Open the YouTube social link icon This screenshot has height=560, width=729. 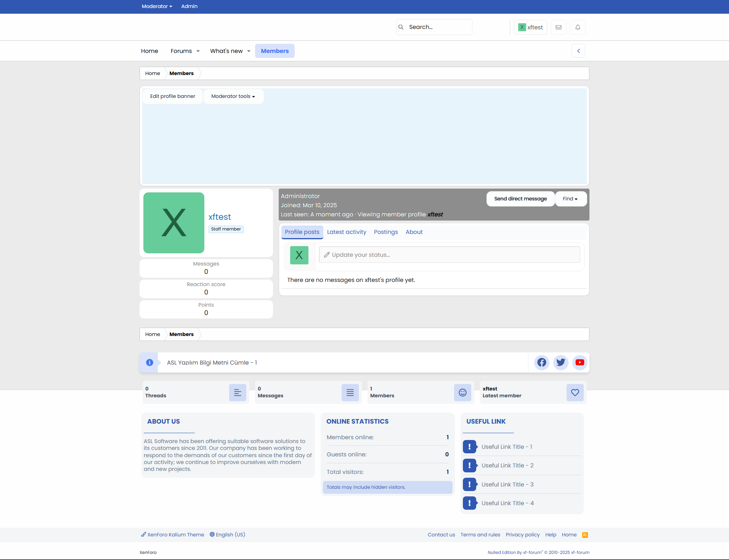pos(580,362)
